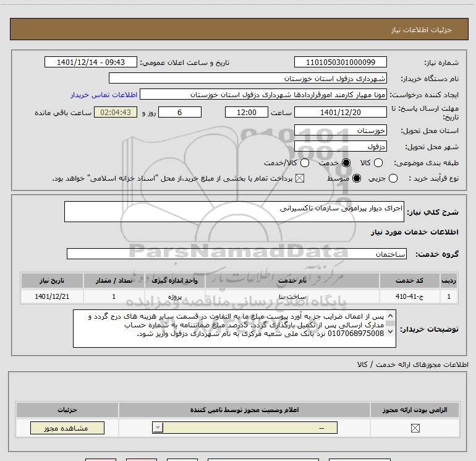Click the ردیف column header
The image size is (476, 461).
[x=449, y=280]
